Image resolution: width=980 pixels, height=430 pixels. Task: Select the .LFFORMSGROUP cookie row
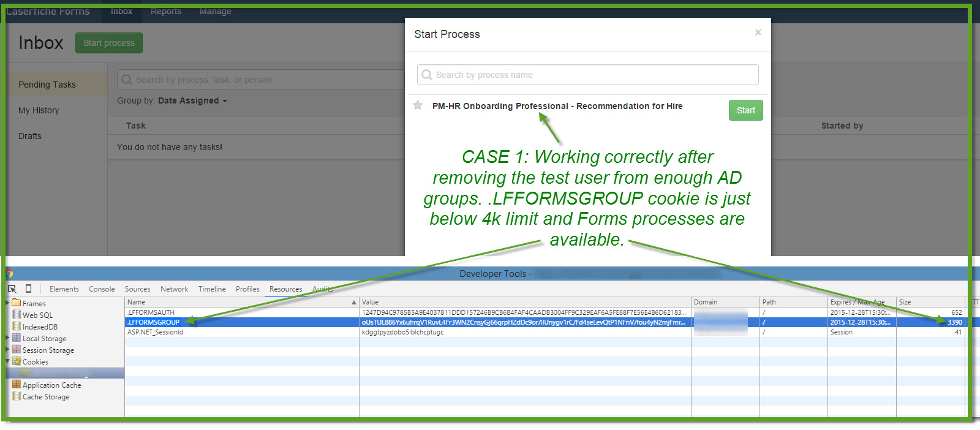[545, 322]
